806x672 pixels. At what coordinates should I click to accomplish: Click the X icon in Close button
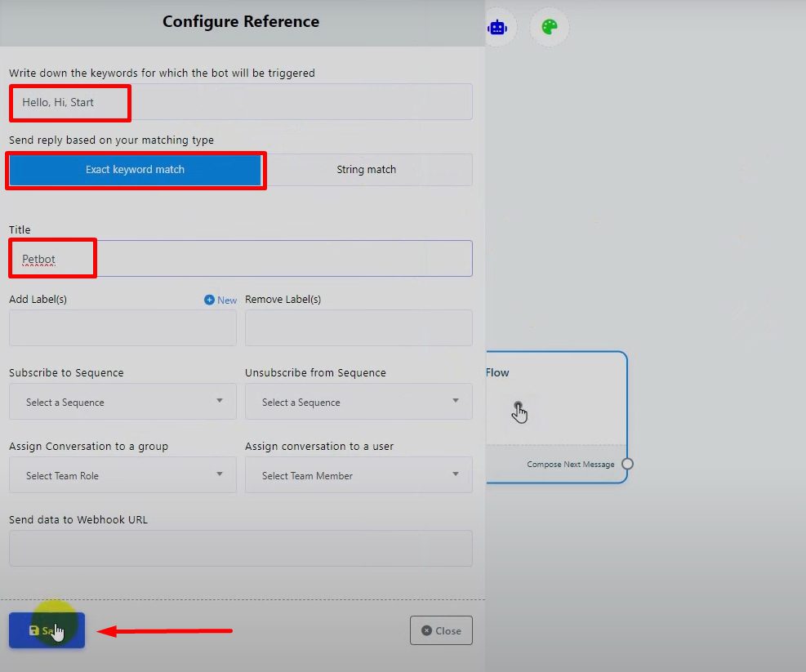coord(426,630)
